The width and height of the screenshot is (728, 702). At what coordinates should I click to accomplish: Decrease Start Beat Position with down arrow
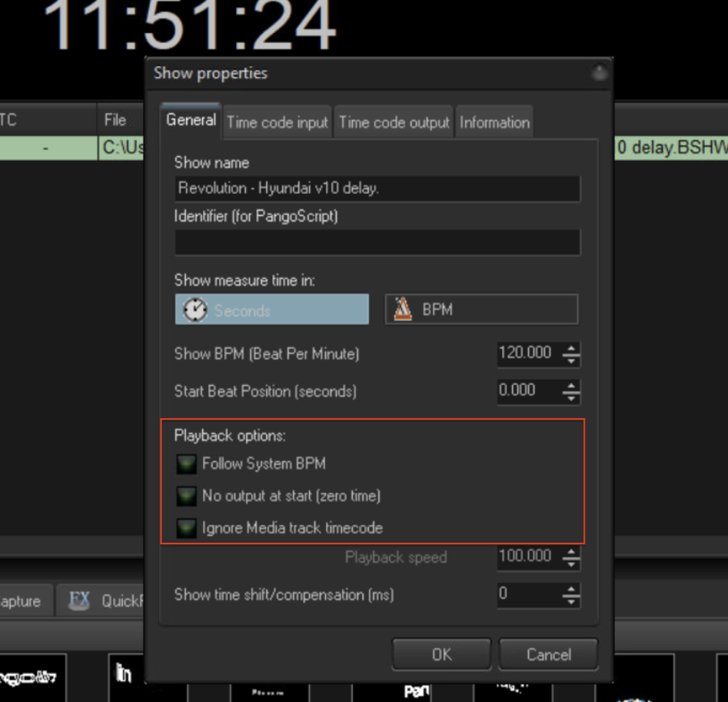point(571,397)
